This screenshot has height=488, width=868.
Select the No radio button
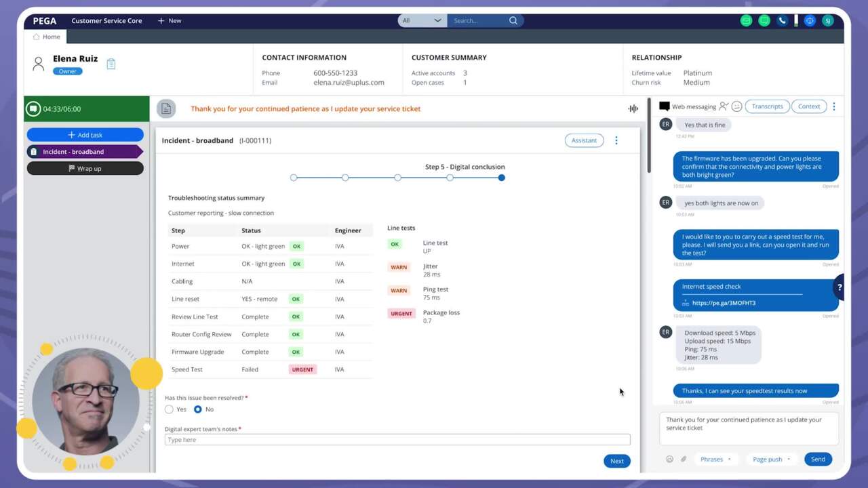click(x=198, y=409)
